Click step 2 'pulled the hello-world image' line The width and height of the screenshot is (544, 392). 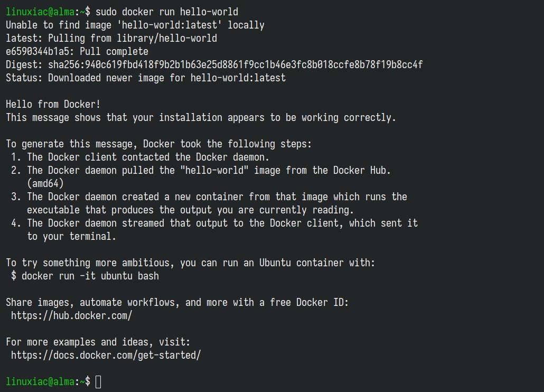tap(201, 170)
